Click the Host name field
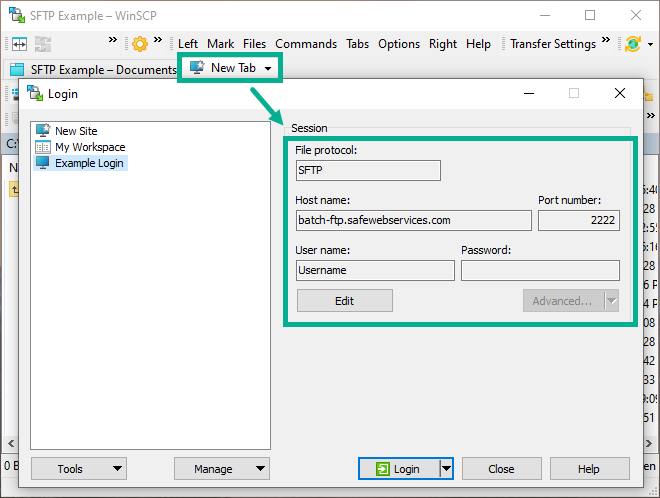The width and height of the screenshot is (660, 498). tap(414, 220)
